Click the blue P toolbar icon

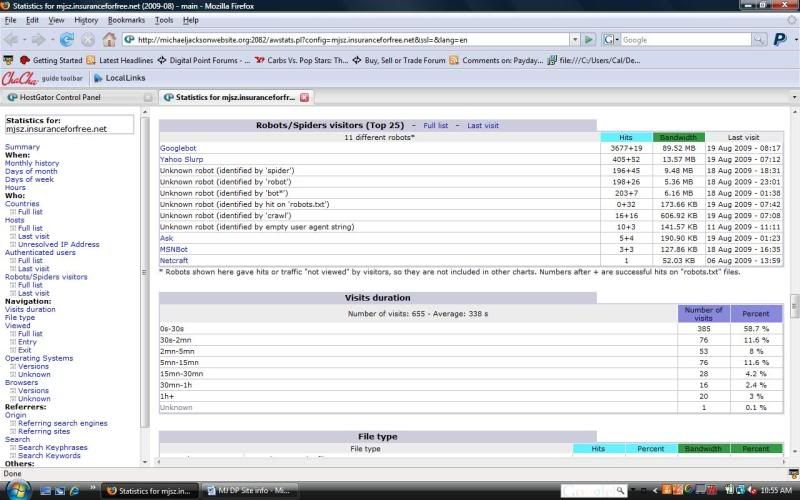click(x=780, y=39)
